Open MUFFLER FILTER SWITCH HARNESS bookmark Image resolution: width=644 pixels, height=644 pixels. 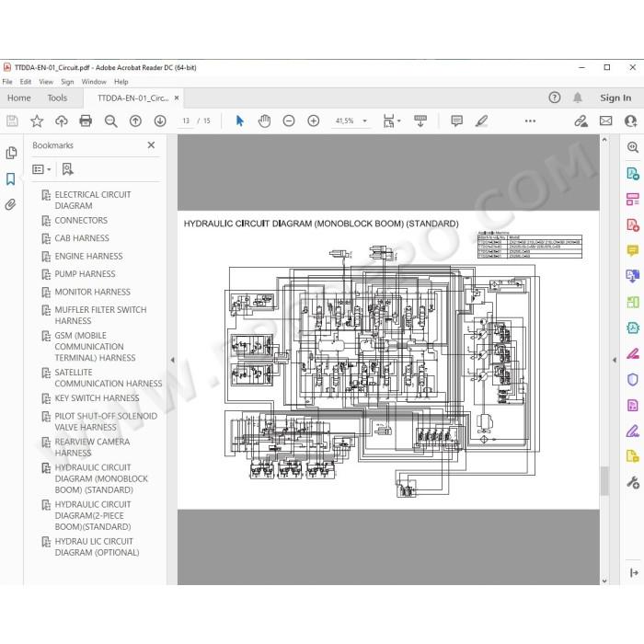click(100, 315)
